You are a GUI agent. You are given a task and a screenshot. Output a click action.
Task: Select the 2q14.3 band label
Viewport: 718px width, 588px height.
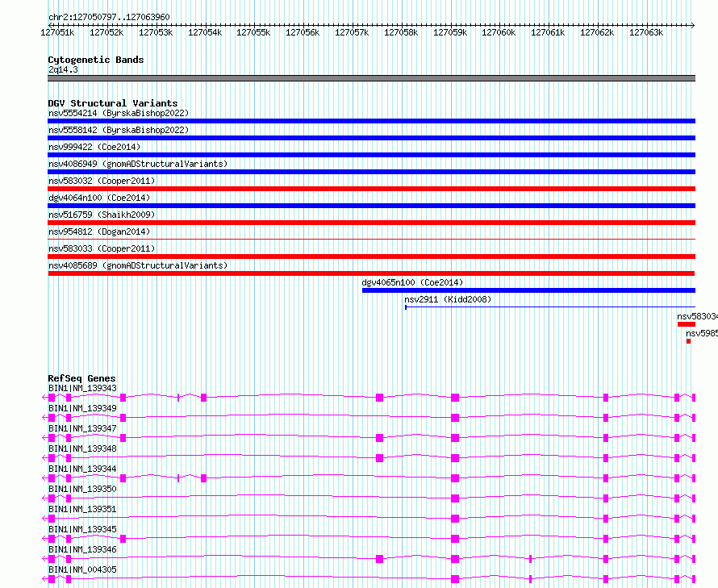coord(63,69)
